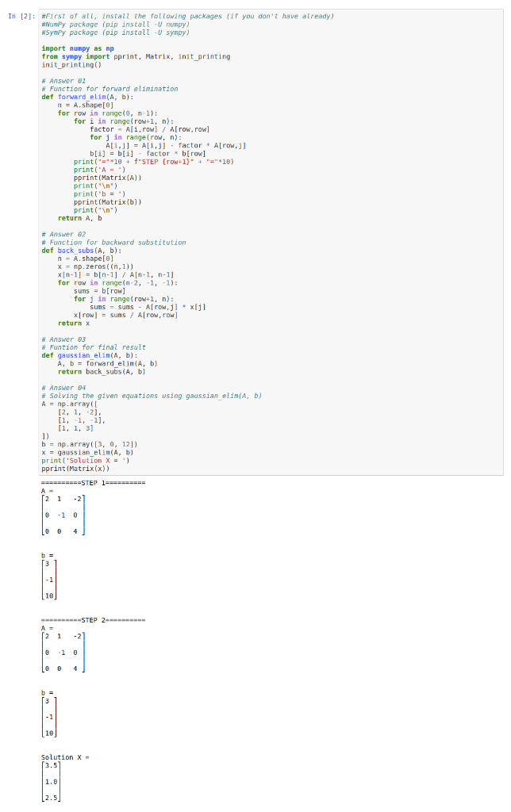The image size is (511, 812).
Task: Click the 'x = np.zeros((n,1))' line
Action: [95, 266]
